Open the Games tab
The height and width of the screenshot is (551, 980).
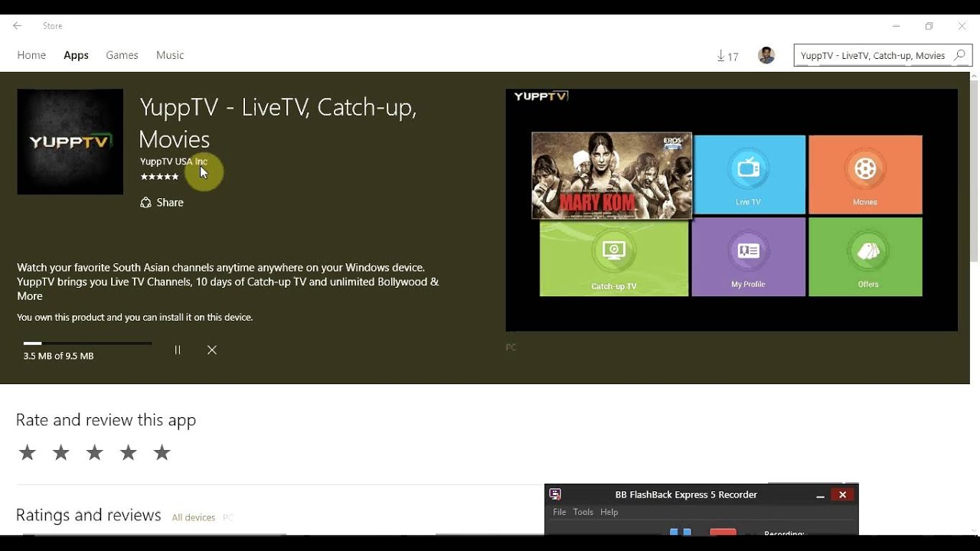(x=122, y=55)
